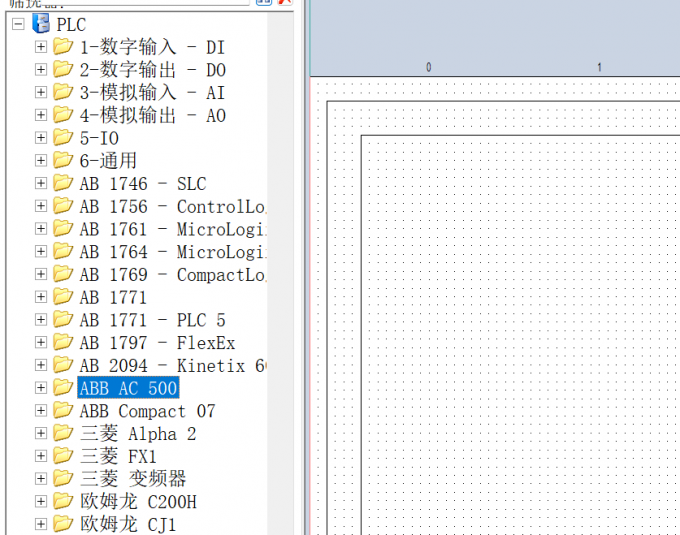Expand the AB 2094 - Kinetix folder
Viewport: 680px width, 535px height.
pyautogui.click(x=41, y=365)
